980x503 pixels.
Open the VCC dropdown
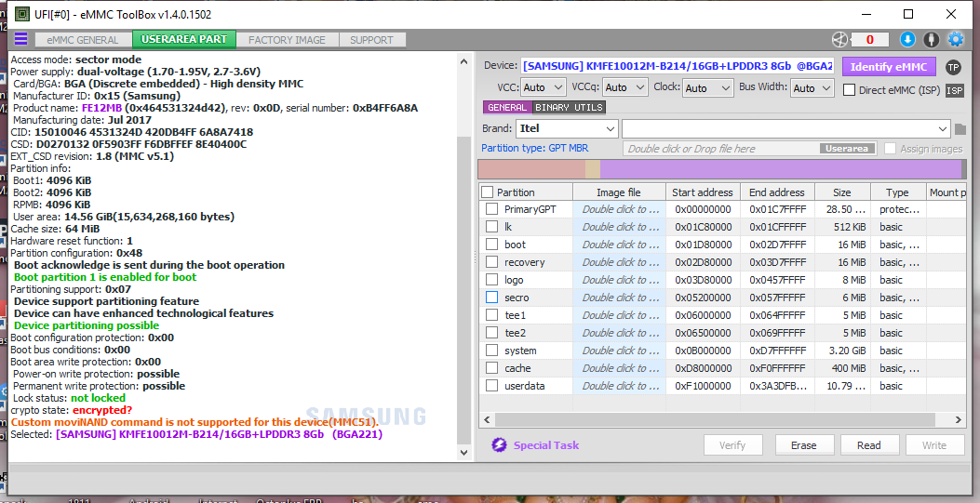pos(543,88)
